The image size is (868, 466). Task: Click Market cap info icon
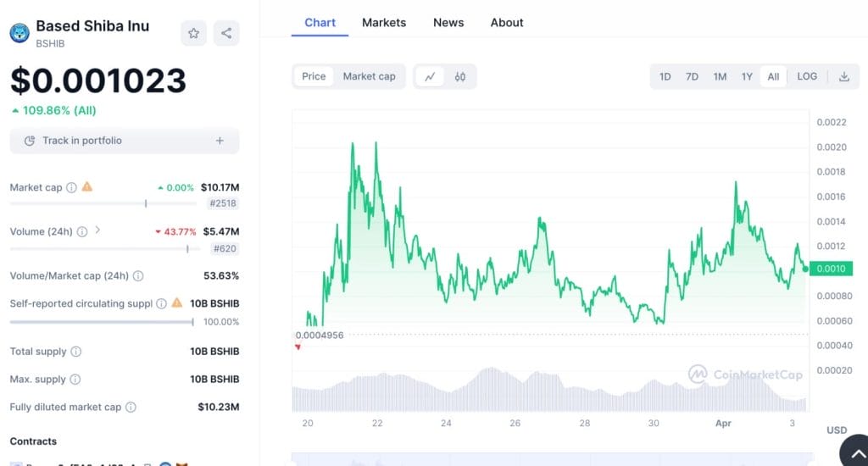(71, 187)
